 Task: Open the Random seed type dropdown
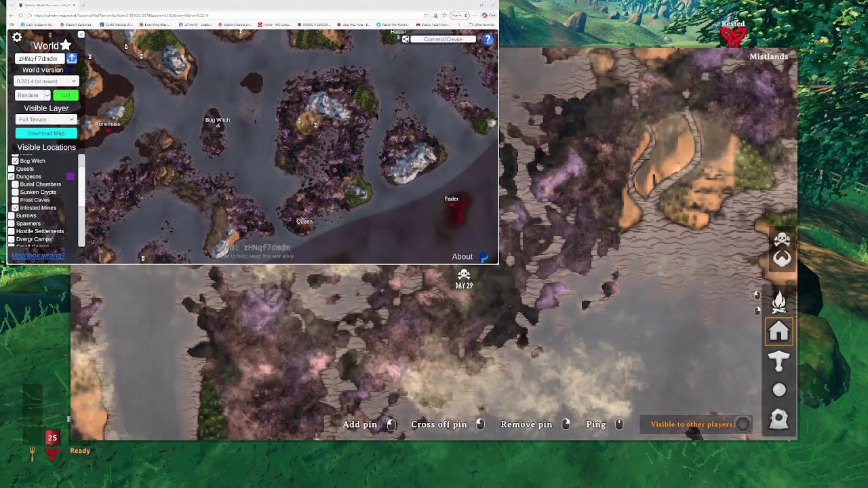(33, 96)
